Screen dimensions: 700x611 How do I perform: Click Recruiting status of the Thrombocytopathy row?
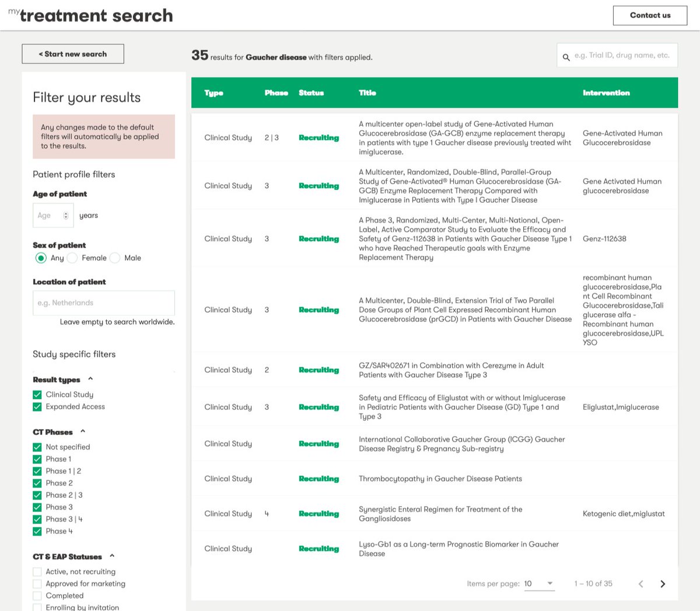[x=318, y=479]
